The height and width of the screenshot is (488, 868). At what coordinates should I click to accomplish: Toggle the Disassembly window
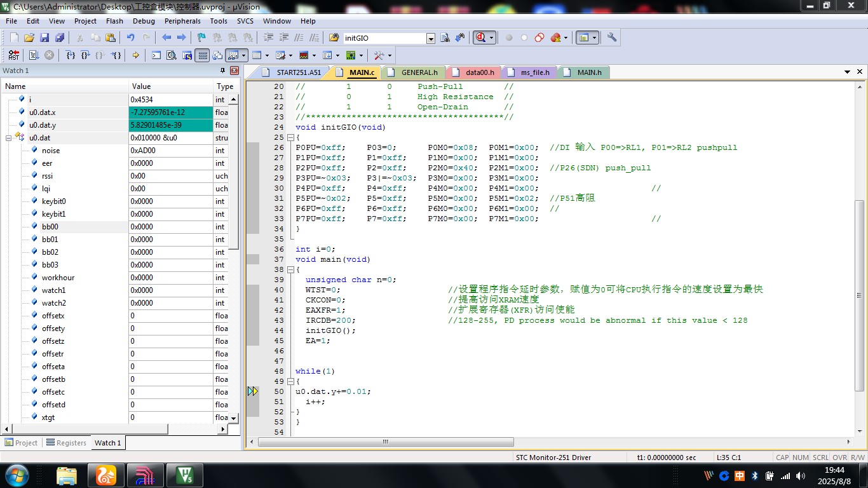click(172, 55)
